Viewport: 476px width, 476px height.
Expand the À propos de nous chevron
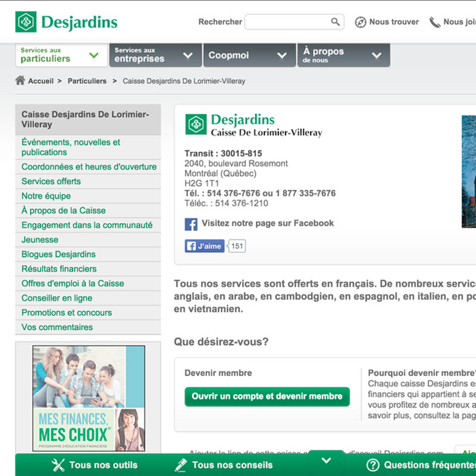click(x=377, y=55)
